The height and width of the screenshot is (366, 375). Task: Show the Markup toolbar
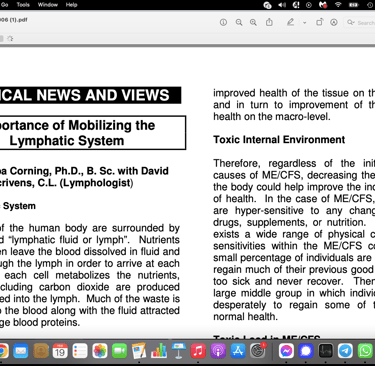click(x=334, y=22)
